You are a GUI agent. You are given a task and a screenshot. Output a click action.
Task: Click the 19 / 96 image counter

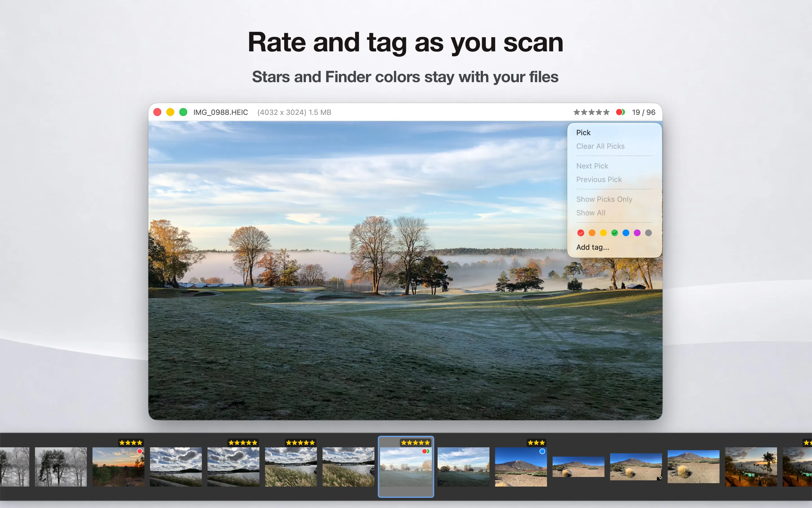tap(644, 112)
